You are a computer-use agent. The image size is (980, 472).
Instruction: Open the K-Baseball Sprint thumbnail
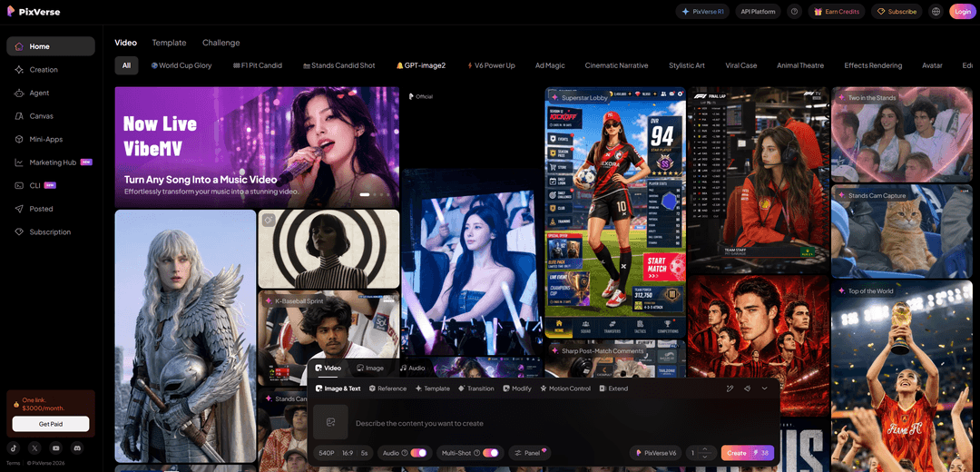328,339
